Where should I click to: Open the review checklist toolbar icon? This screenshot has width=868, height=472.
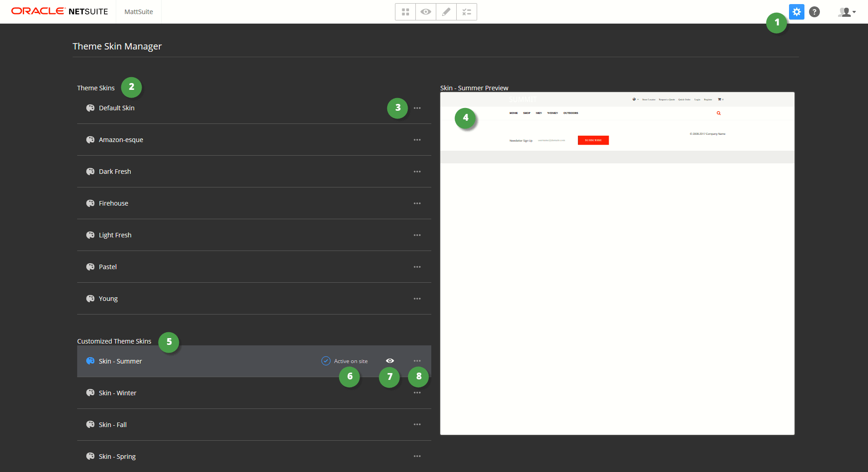tap(467, 12)
